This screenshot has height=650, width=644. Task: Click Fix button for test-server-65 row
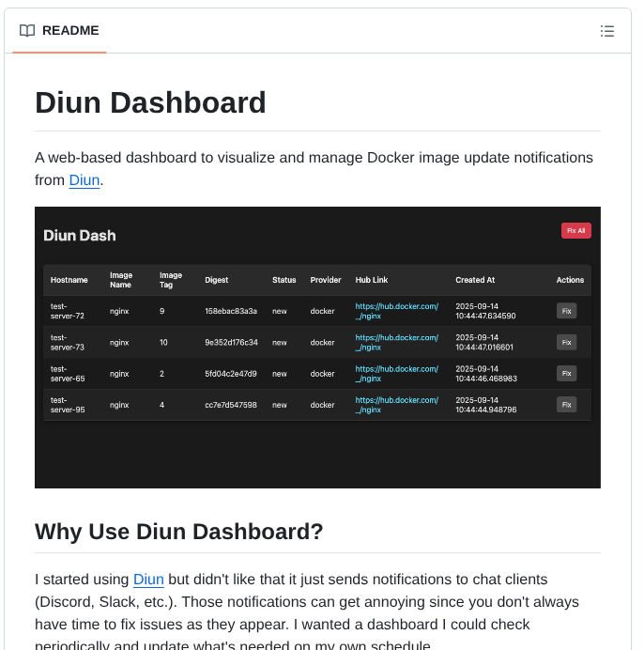566,374
